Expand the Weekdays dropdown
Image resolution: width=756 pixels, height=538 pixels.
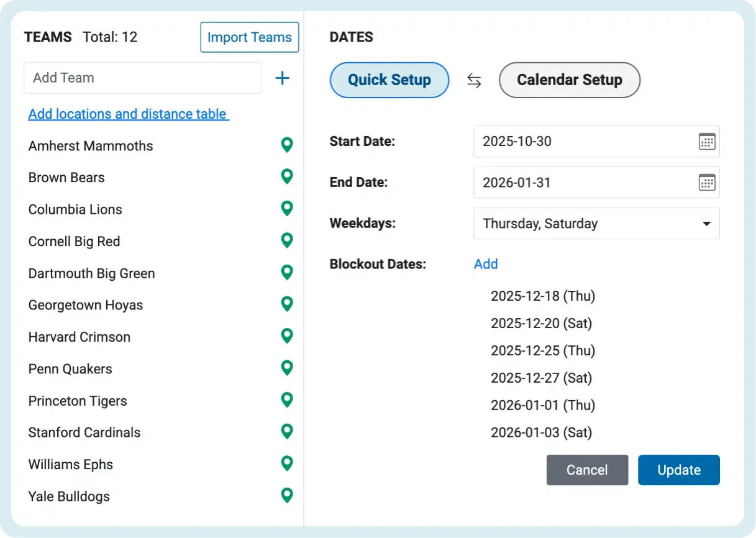pos(596,224)
